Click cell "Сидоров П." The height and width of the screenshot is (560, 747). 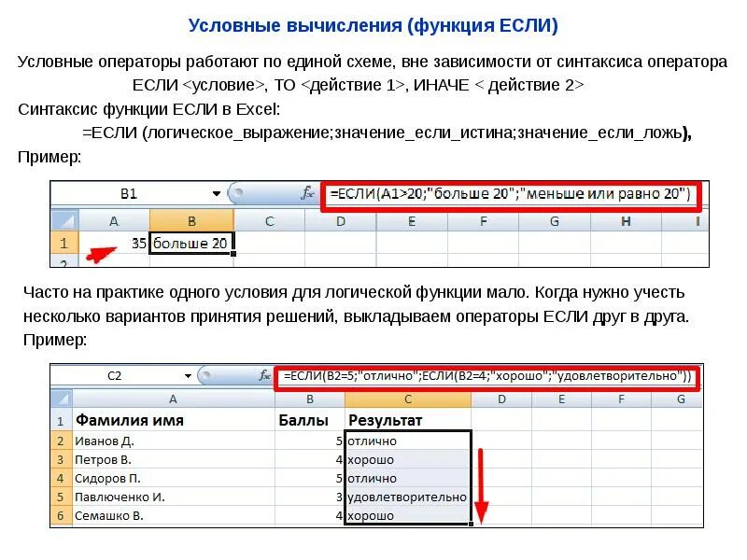174,478
